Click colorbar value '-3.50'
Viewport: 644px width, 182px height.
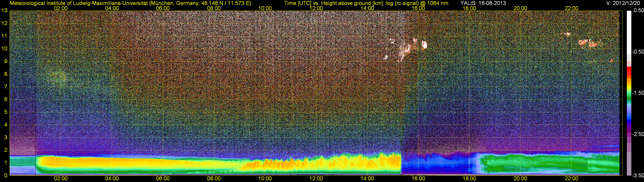point(638,175)
